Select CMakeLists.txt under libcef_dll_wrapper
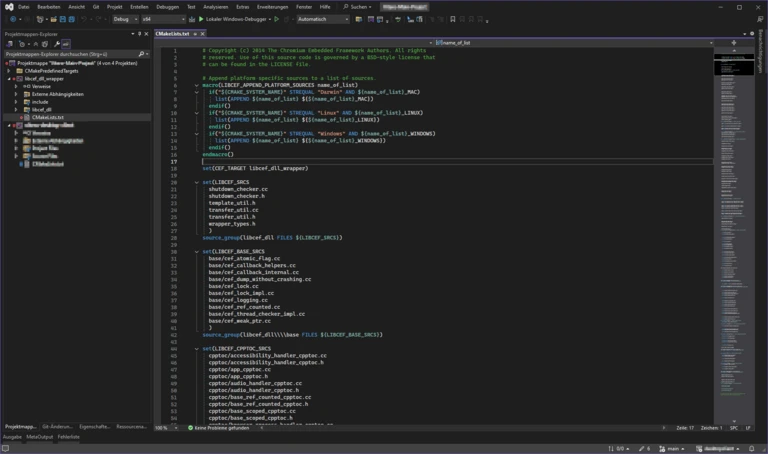768x454 pixels. (48, 118)
